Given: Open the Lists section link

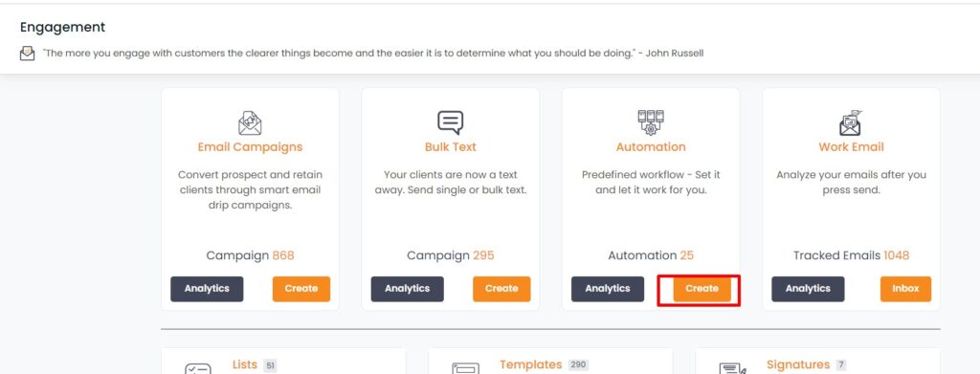Looking at the screenshot, I should [x=245, y=364].
